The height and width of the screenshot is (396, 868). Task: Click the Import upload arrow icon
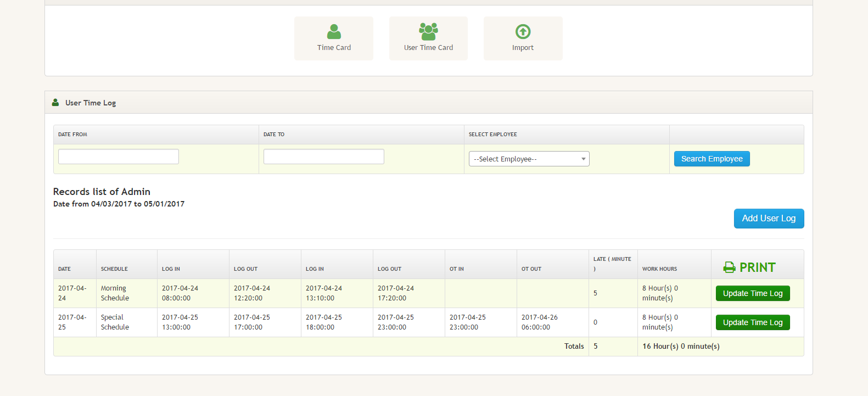tap(523, 32)
